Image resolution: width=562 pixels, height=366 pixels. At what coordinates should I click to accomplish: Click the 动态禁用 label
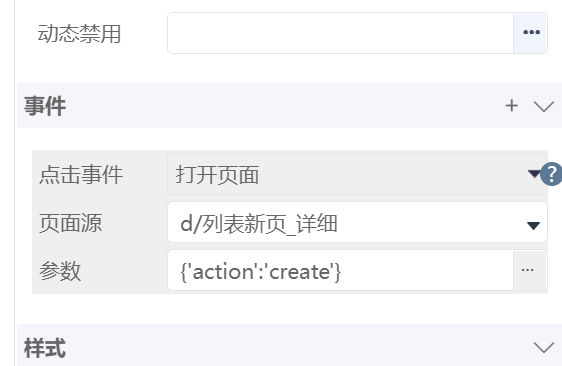79,34
